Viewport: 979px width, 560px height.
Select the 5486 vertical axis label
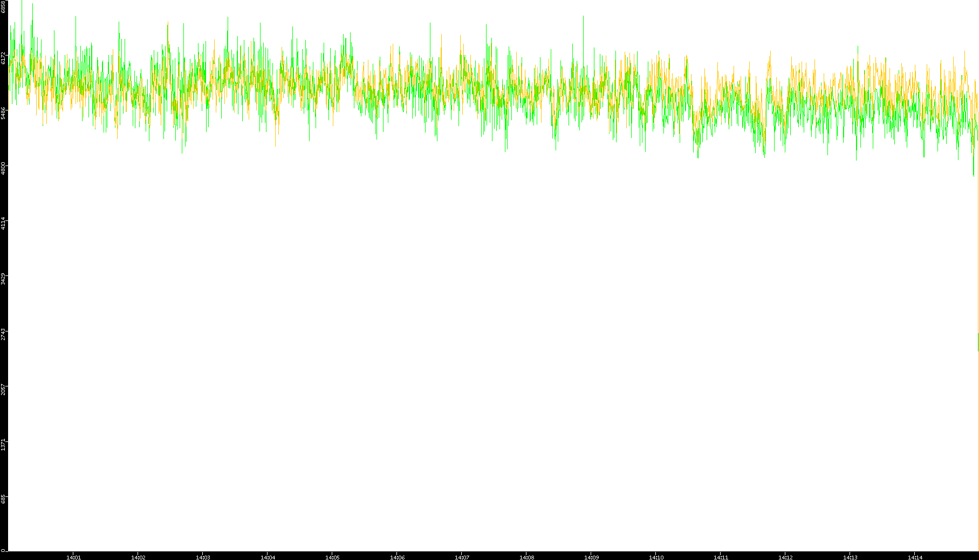click(x=4, y=113)
